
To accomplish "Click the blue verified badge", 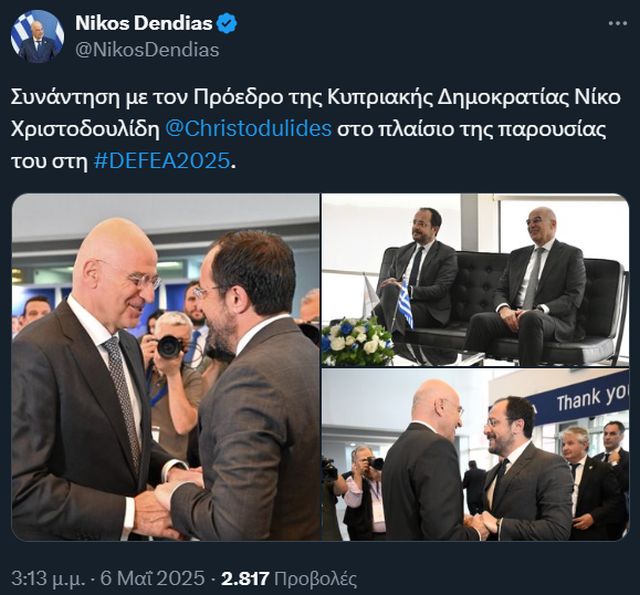I will 227,23.
